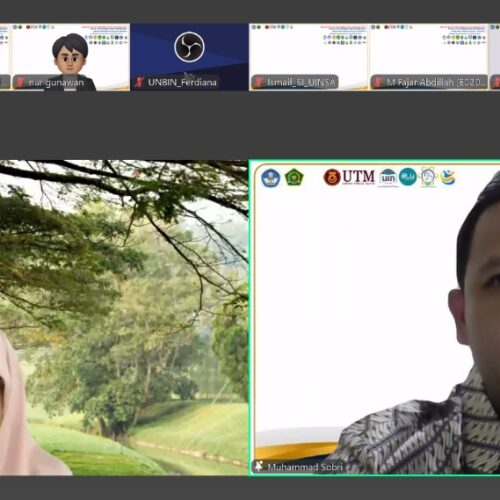Click the UTM logo in Muhammad Sobri's background
The width and height of the screenshot is (500, 500).
point(349,177)
